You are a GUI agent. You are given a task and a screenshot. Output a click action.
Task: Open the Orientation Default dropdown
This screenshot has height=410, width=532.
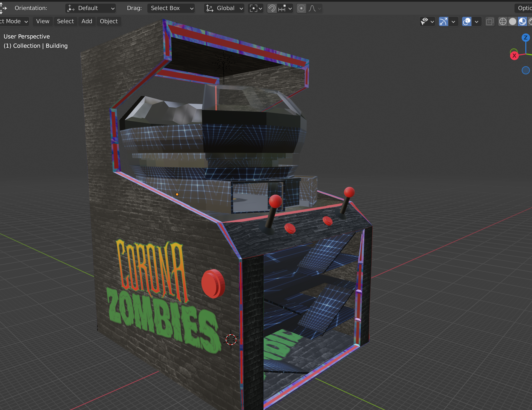91,8
